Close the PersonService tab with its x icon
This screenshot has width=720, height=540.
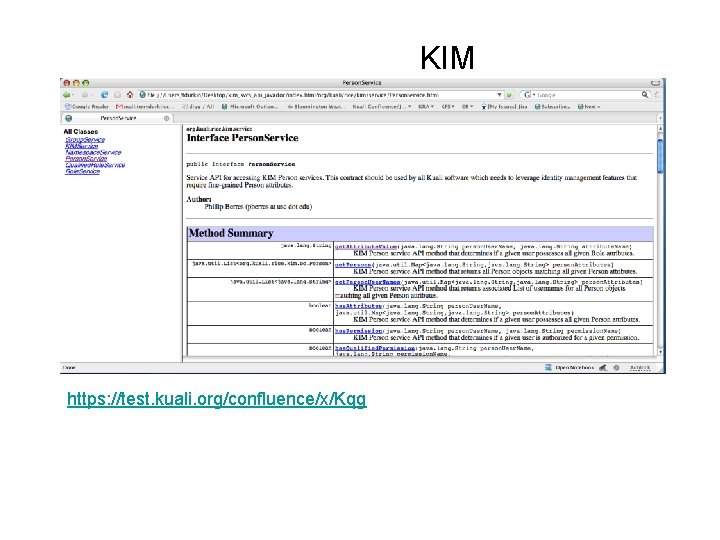tap(166, 118)
